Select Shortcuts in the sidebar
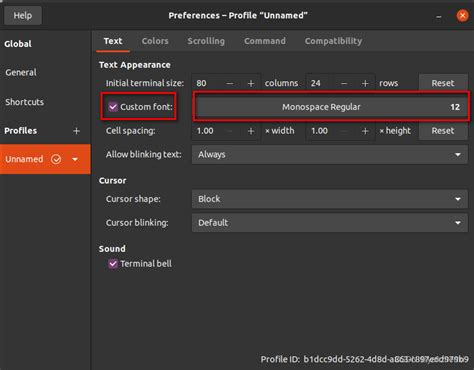Viewport: 474px width, 370px height. (x=24, y=102)
